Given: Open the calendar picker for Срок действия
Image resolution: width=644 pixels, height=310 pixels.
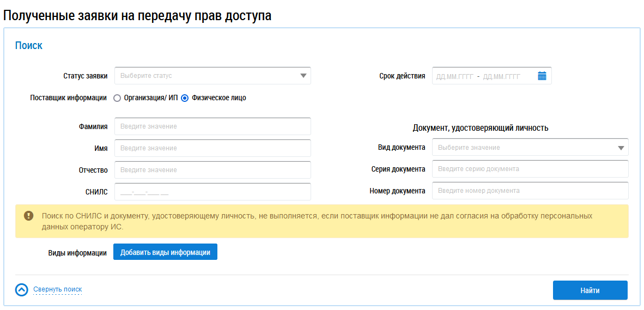Looking at the screenshot, I should [542, 76].
